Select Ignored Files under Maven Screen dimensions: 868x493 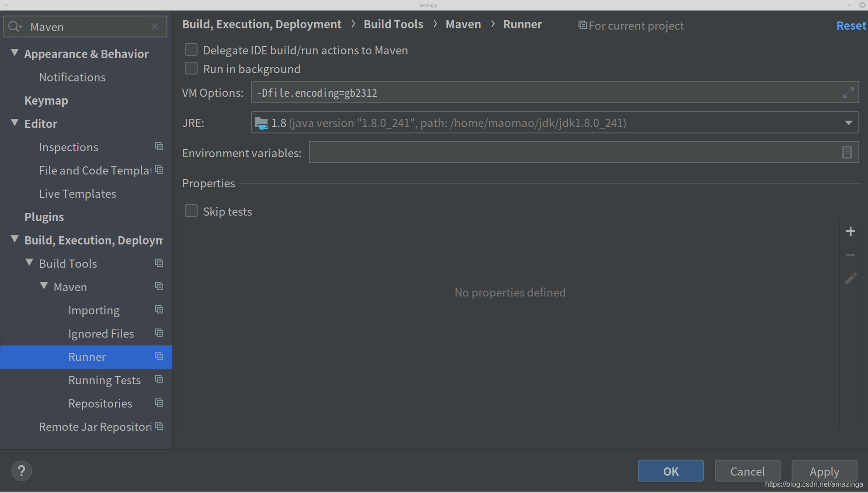click(101, 334)
